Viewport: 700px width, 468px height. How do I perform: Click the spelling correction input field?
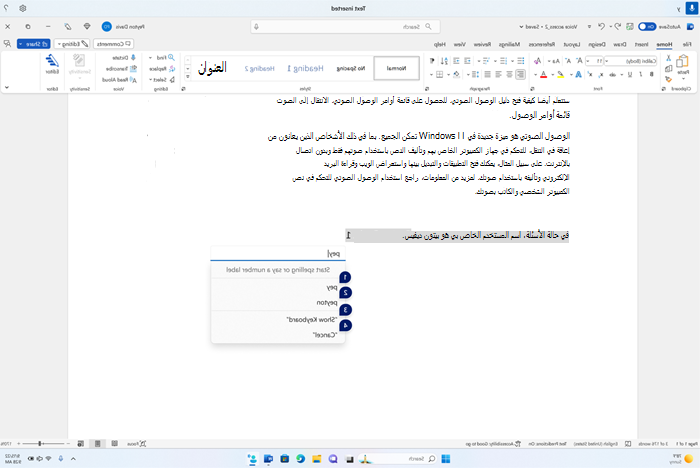click(278, 253)
